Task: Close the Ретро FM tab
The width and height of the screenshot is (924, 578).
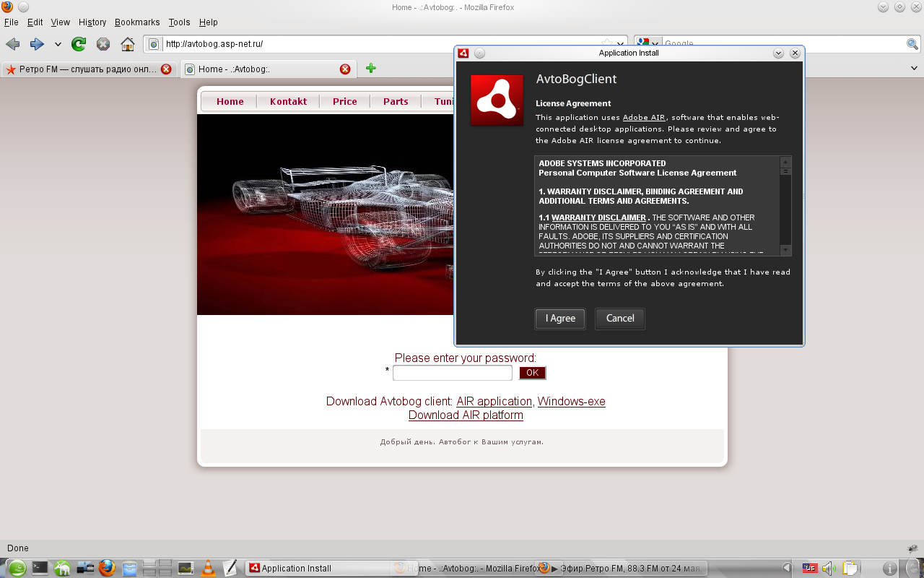Action: click(166, 69)
